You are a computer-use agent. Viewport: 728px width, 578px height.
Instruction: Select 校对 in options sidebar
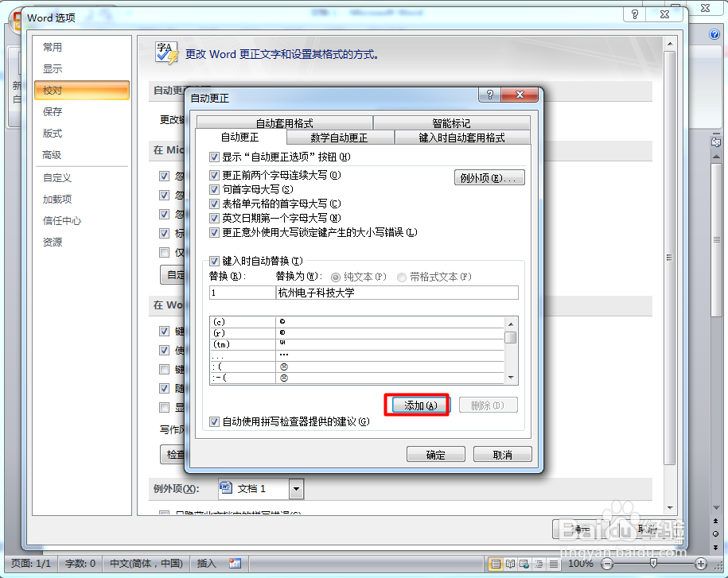point(82,91)
